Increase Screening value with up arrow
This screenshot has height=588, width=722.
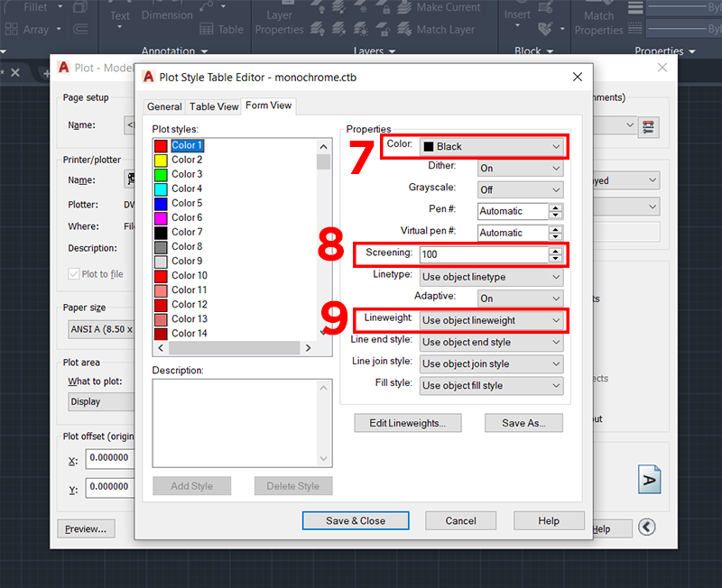click(556, 251)
